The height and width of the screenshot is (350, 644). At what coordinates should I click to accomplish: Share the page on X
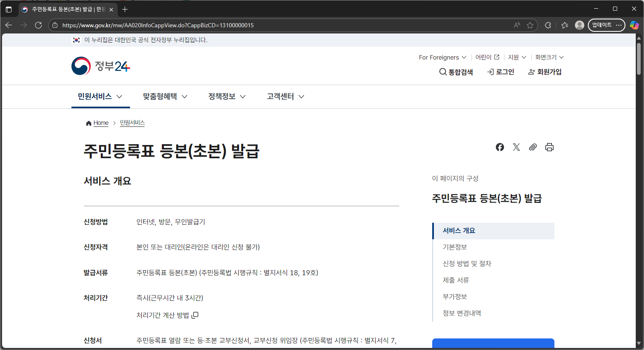[x=516, y=147]
